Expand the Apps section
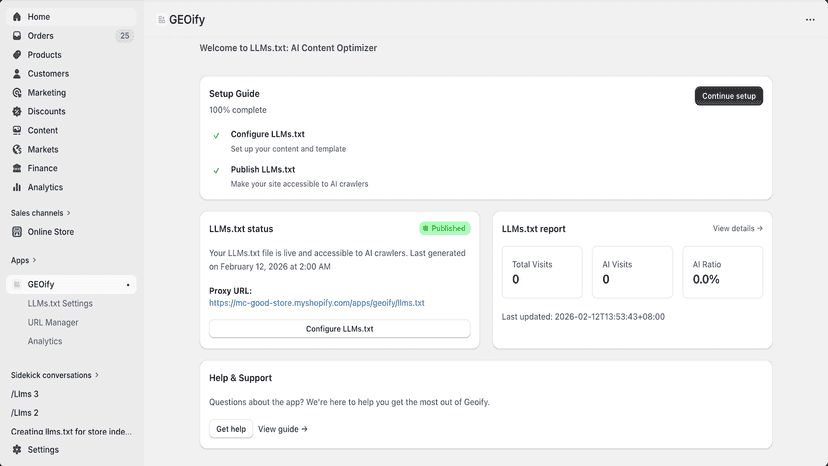This screenshot has height=466, width=828. coord(24,260)
